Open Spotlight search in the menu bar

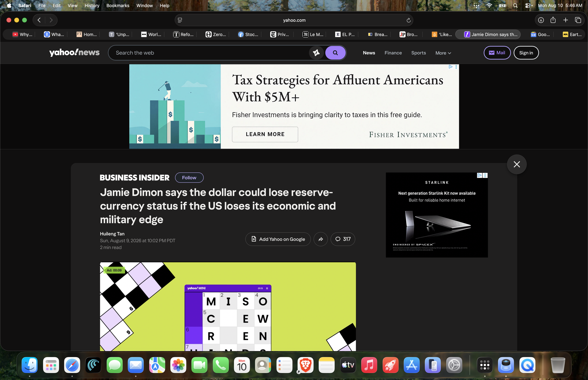[515, 5]
